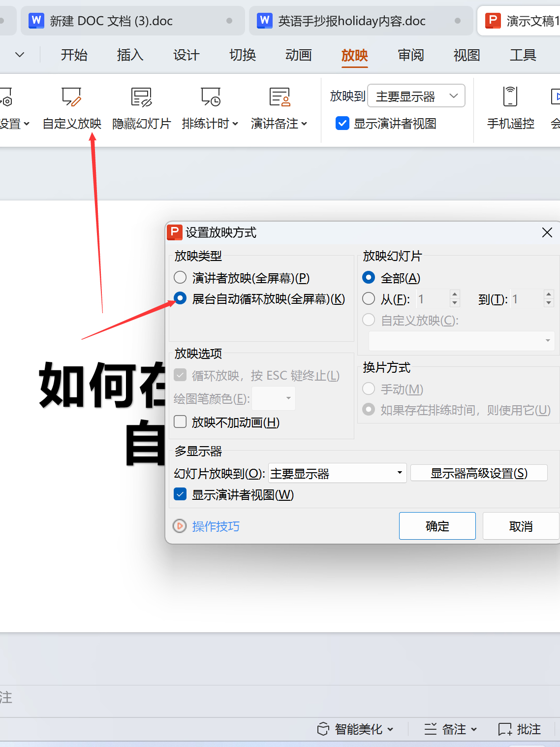This screenshot has height=747, width=560.
Task: Click the Hide Slide (隐藏幻灯片) icon
Action: coord(141,97)
